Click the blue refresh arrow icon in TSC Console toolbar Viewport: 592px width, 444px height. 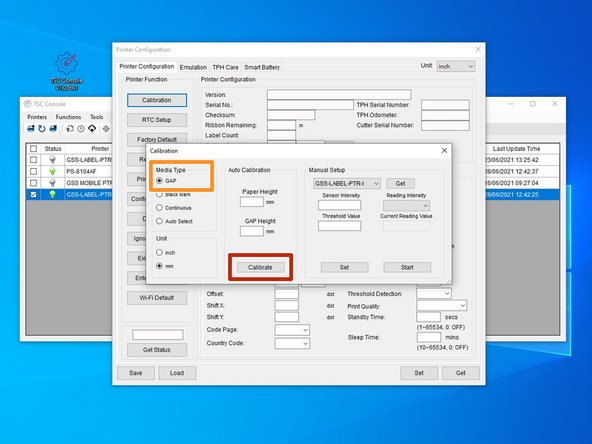[42, 129]
